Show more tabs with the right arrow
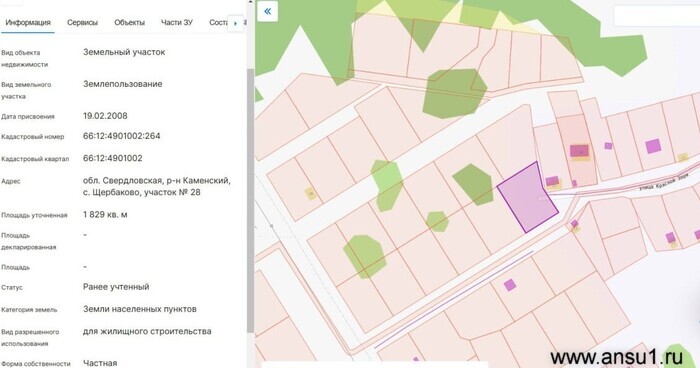 tap(236, 23)
